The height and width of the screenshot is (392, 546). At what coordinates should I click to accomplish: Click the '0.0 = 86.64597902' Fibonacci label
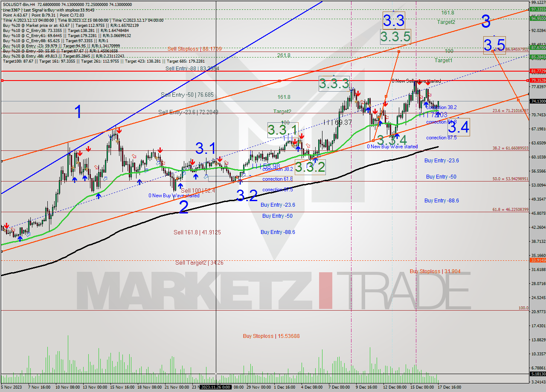(x=511, y=50)
